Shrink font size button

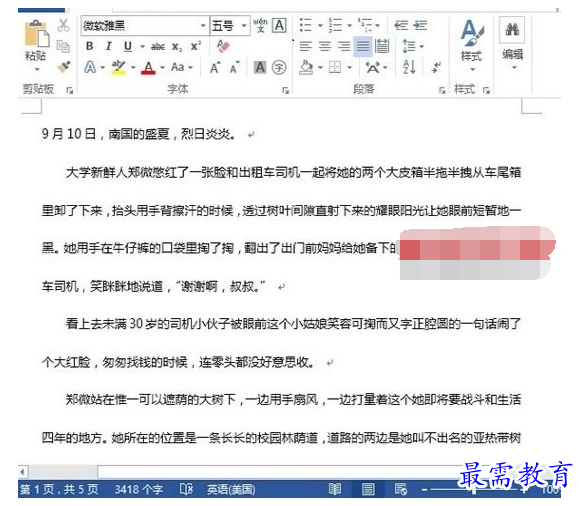pyautogui.click(x=235, y=68)
